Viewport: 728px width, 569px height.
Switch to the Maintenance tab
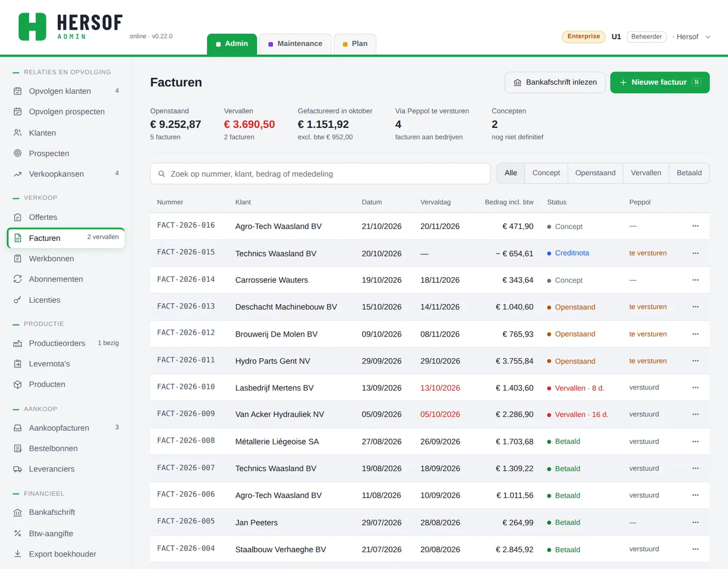pos(295,44)
